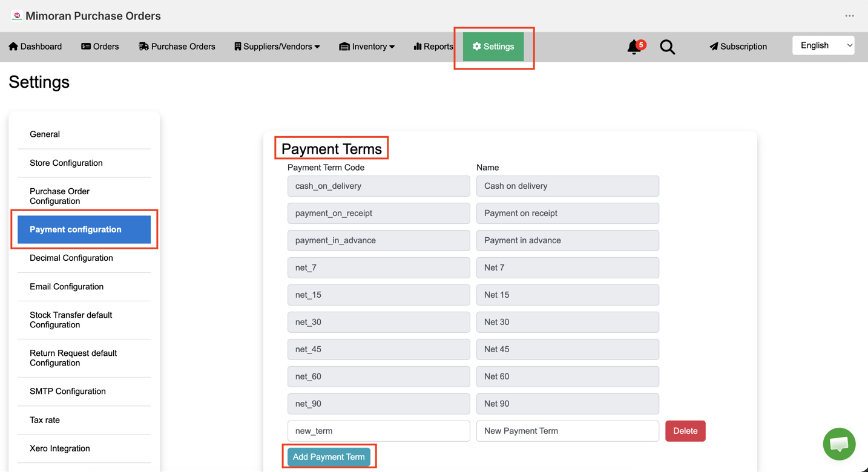Image resolution: width=868 pixels, height=472 pixels.
Task: Select the Settings tab in navigation
Action: coord(493,47)
